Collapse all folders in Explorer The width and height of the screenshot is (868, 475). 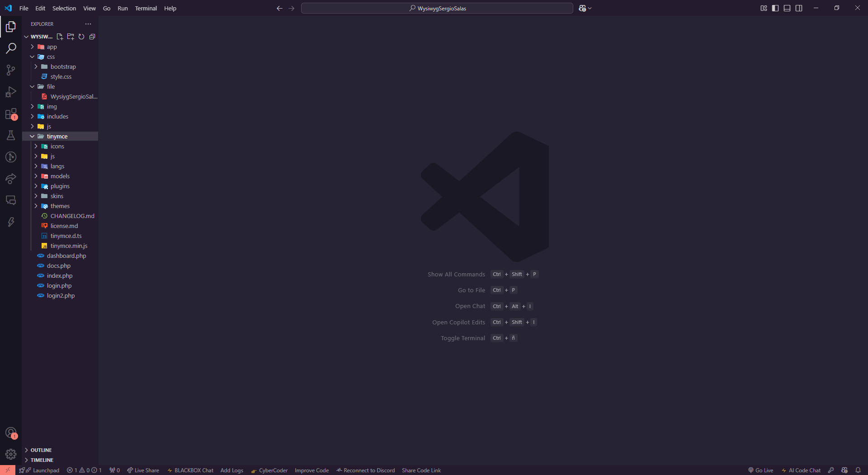tap(92, 37)
